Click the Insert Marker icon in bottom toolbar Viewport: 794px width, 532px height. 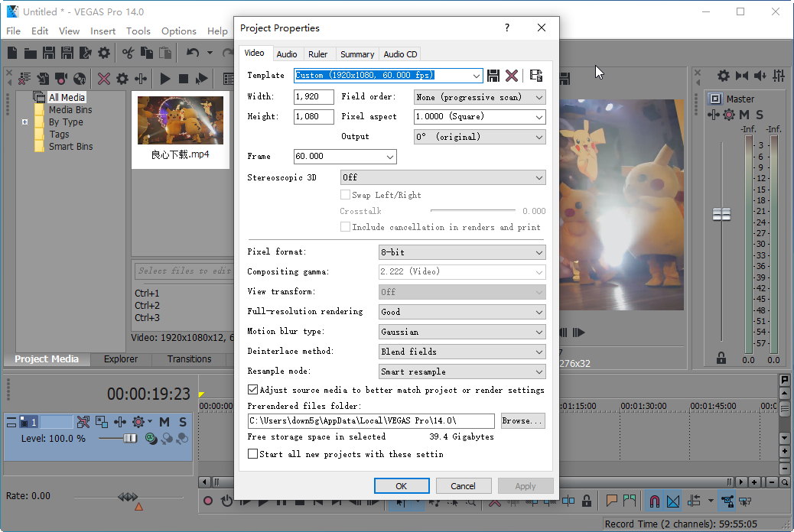612,501
